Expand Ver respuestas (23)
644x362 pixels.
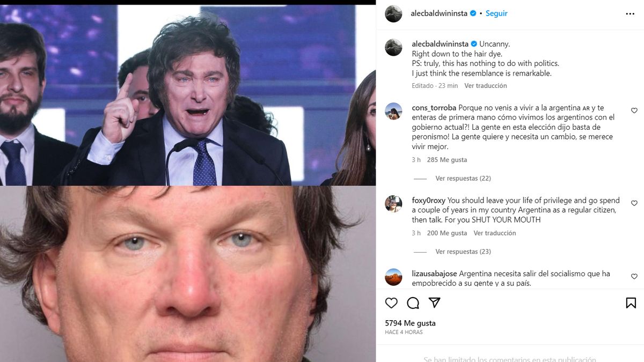point(463,252)
